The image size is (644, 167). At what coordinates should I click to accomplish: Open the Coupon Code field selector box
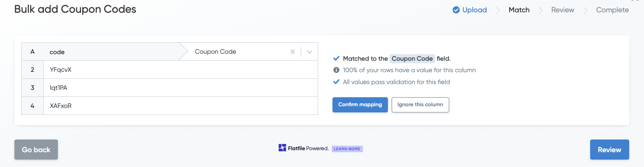coord(238,52)
